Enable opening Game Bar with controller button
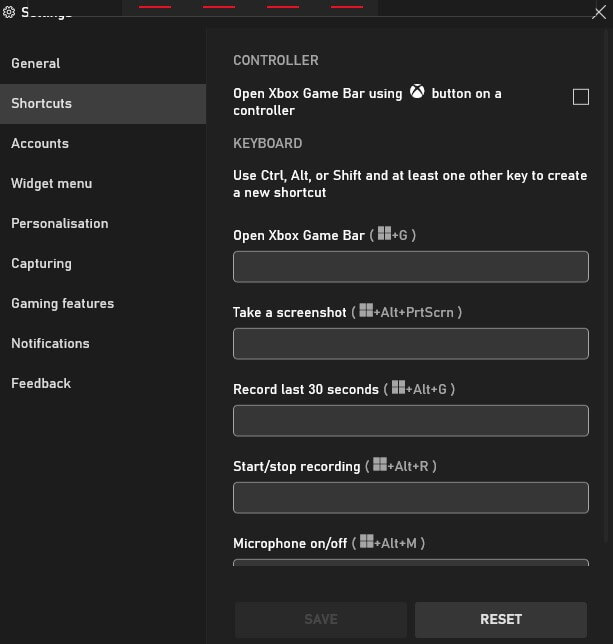The width and height of the screenshot is (613, 644). pos(581,97)
